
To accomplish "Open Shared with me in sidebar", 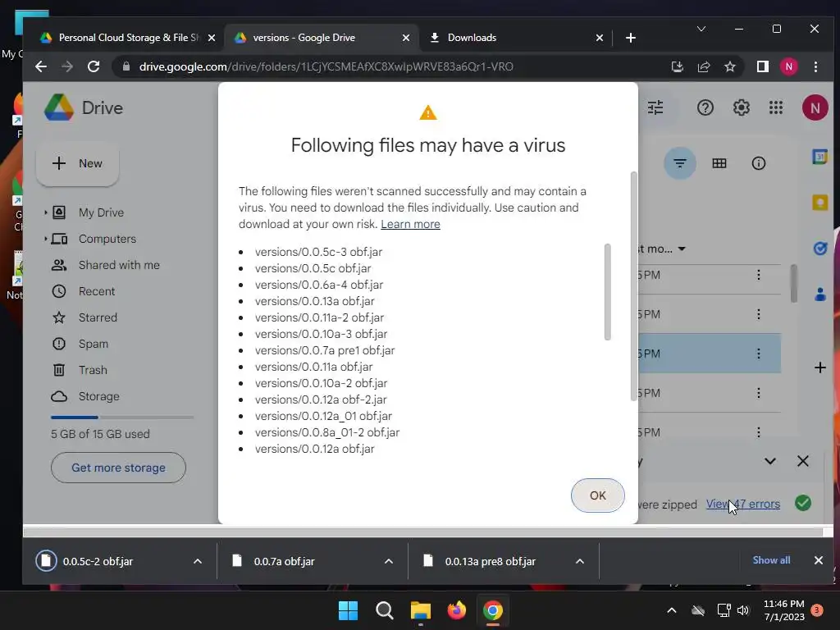I will [x=119, y=265].
